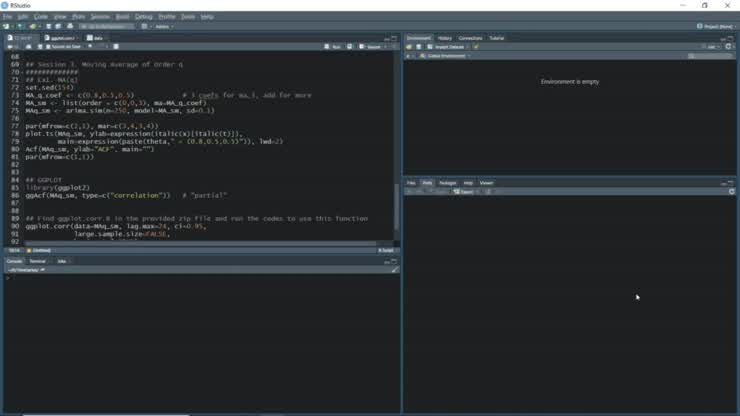Save workspace icon in Environment pane
The image size is (740, 416).
point(419,47)
